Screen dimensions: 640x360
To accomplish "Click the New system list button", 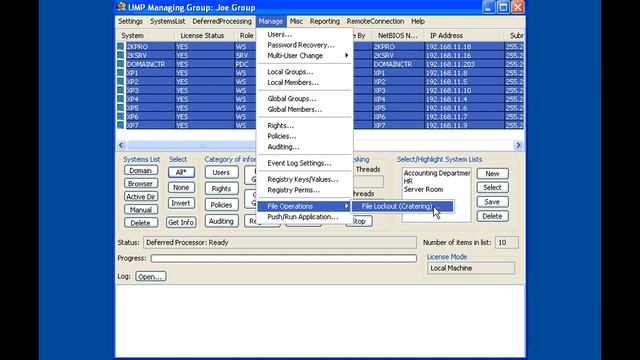I will pyautogui.click(x=492, y=173).
